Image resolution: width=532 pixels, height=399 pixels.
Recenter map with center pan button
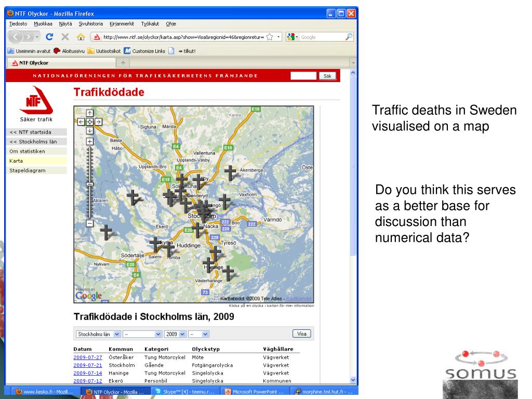point(89,122)
